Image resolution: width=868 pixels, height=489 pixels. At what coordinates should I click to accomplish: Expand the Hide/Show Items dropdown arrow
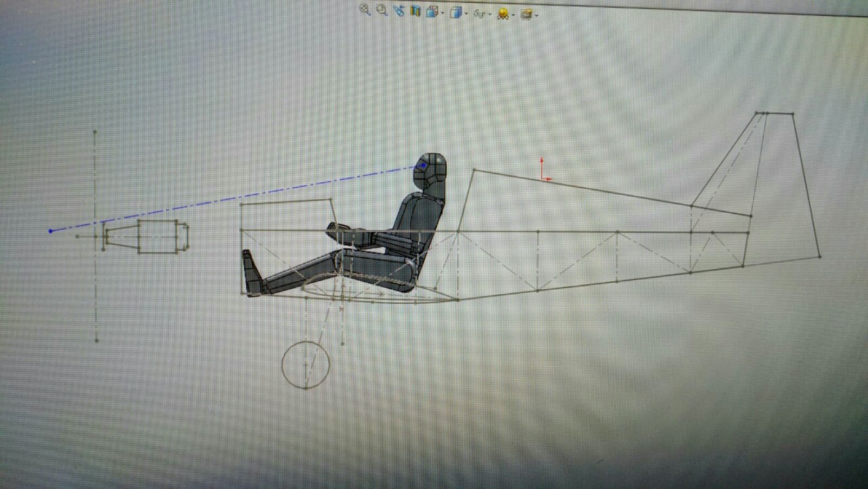click(x=490, y=14)
